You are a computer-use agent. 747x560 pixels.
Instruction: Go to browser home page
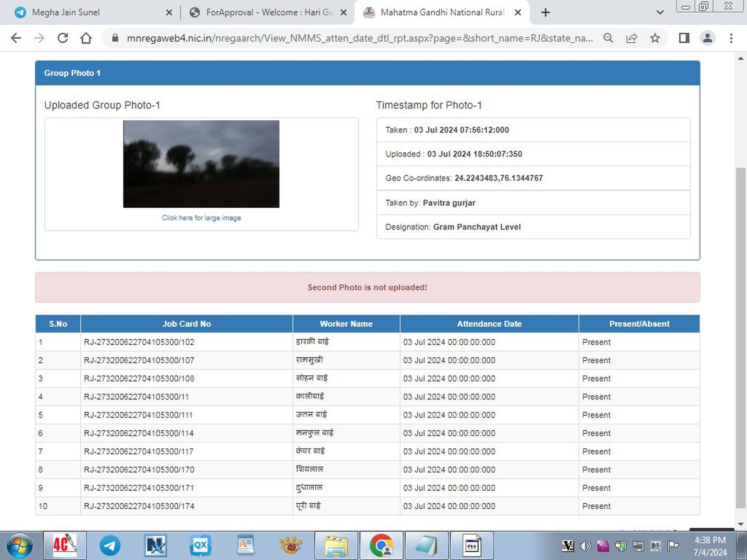point(86,38)
